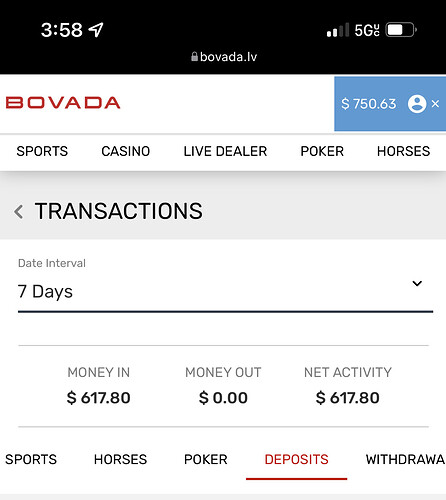
Task: Open the Horses navigation item
Action: [x=404, y=151]
